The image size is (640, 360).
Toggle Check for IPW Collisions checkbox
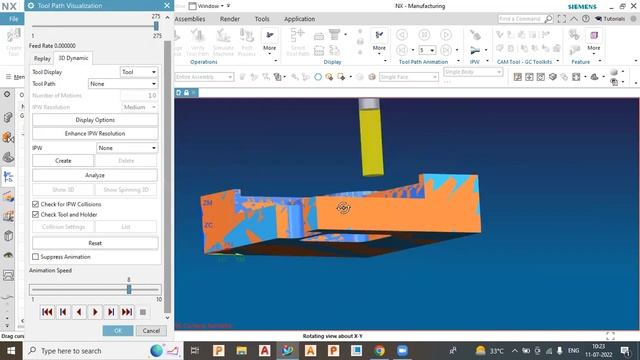click(x=36, y=204)
